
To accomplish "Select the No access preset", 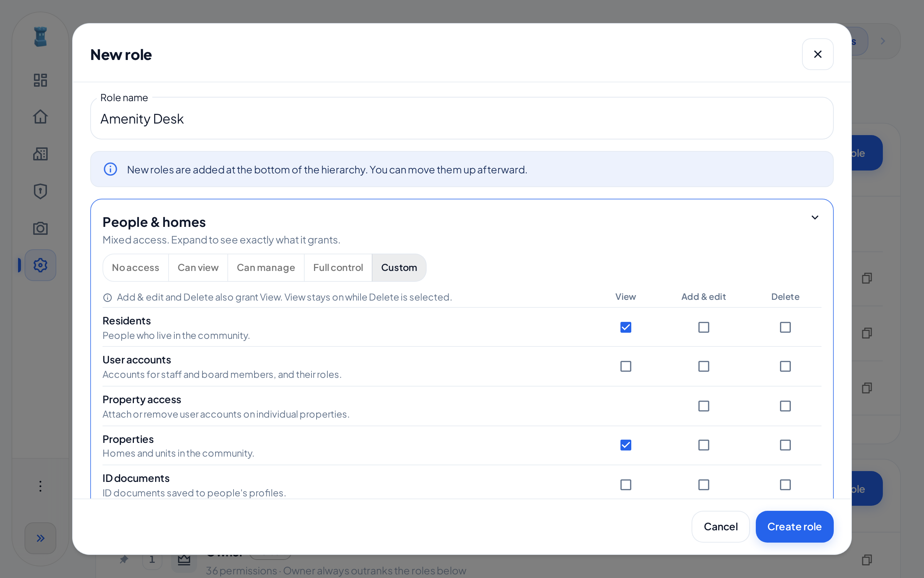I will coord(136,268).
